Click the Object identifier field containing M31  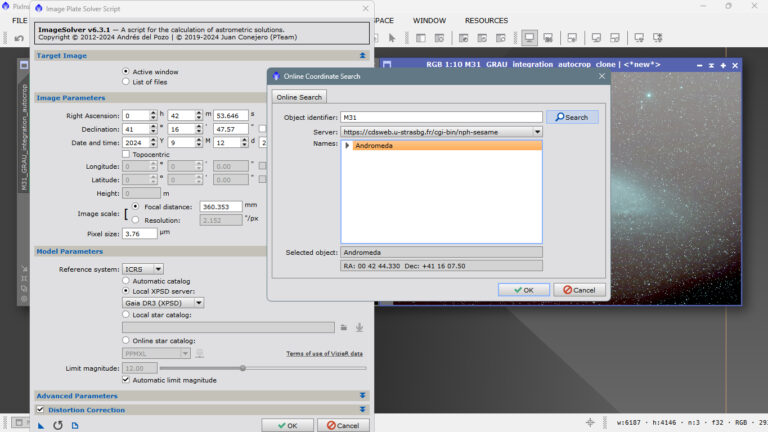tap(441, 117)
